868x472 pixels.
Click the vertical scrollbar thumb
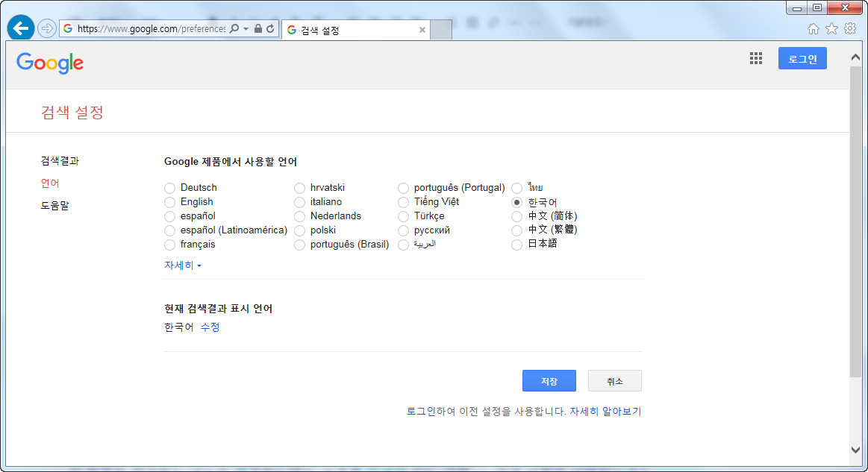click(855, 221)
